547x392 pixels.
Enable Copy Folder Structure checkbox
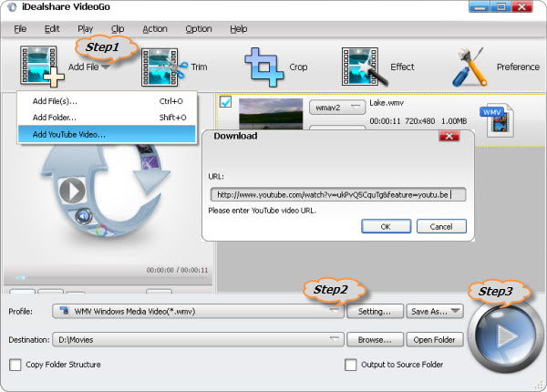15,365
